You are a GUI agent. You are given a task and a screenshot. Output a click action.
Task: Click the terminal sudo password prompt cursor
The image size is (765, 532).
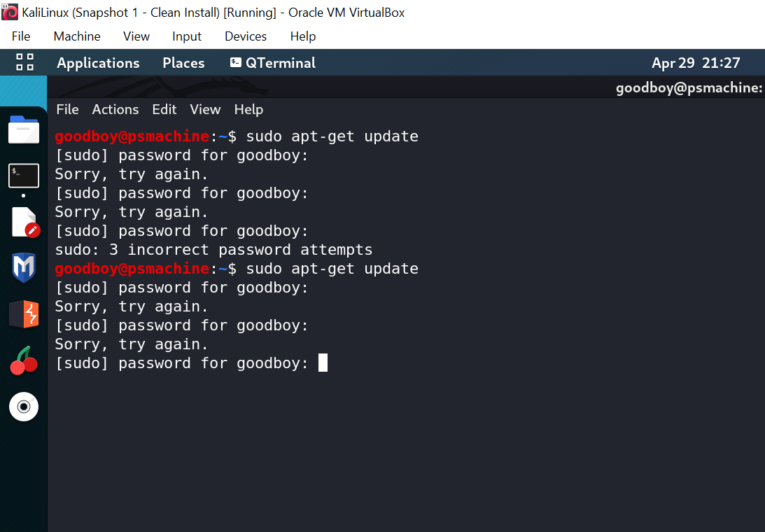pyautogui.click(x=323, y=363)
